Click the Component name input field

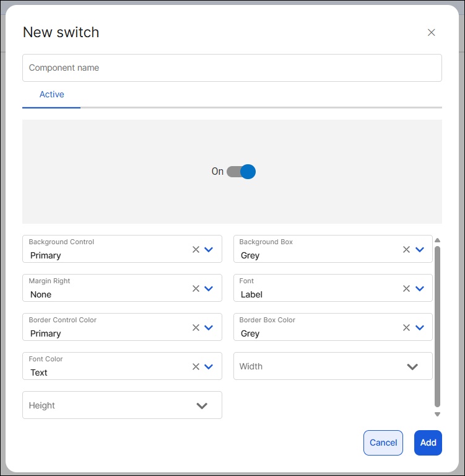pyautogui.click(x=232, y=68)
